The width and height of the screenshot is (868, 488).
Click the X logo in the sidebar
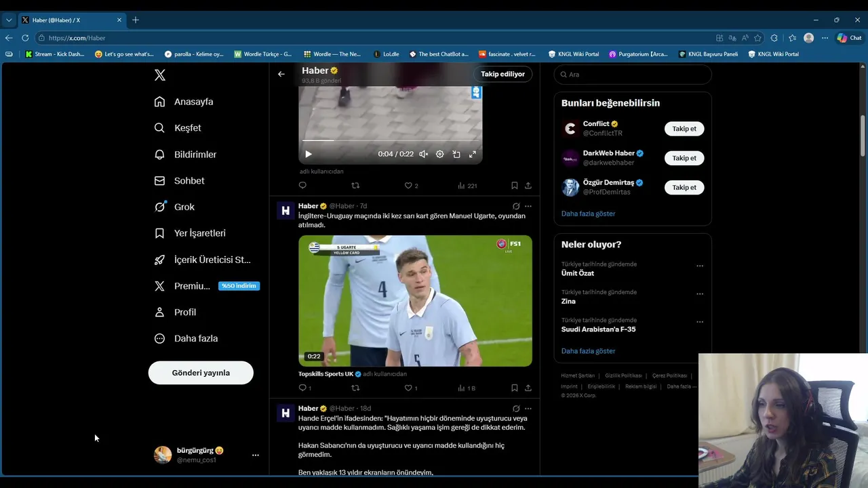tap(160, 75)
